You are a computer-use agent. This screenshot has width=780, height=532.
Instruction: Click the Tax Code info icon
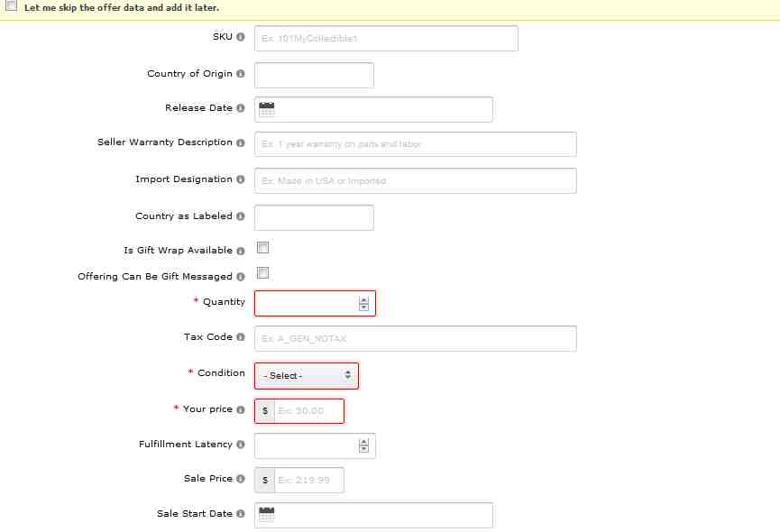click(241, 337)
